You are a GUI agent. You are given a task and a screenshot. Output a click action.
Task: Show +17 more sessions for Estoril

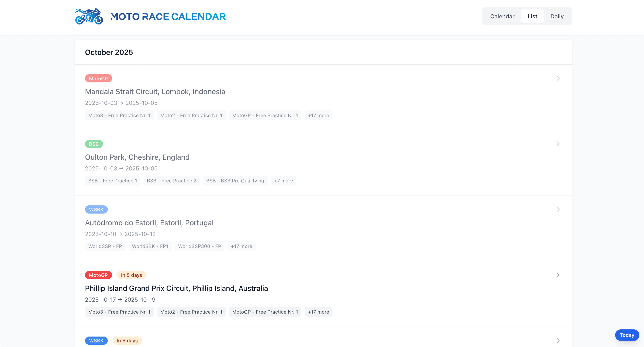click(x=241, y=246)
